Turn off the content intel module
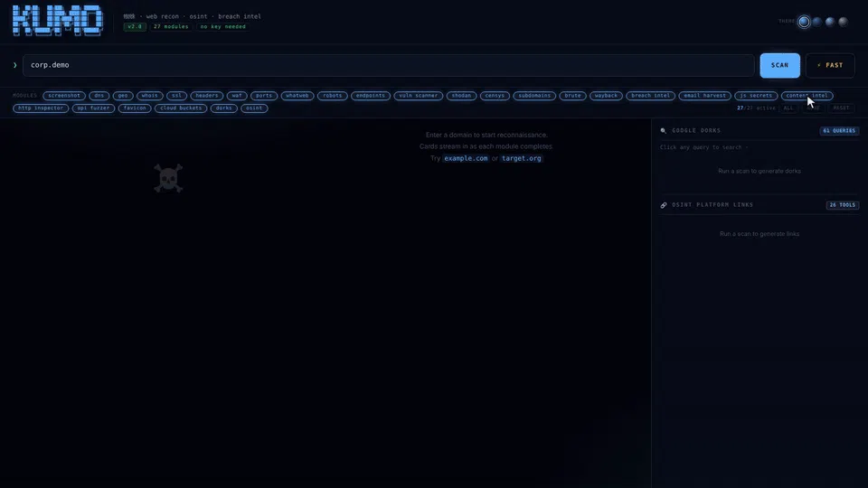Screen dimensions: 868x488 tap(807, 96)
